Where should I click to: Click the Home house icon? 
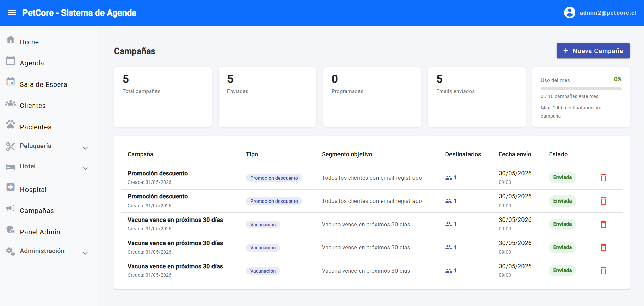[11, 39]
